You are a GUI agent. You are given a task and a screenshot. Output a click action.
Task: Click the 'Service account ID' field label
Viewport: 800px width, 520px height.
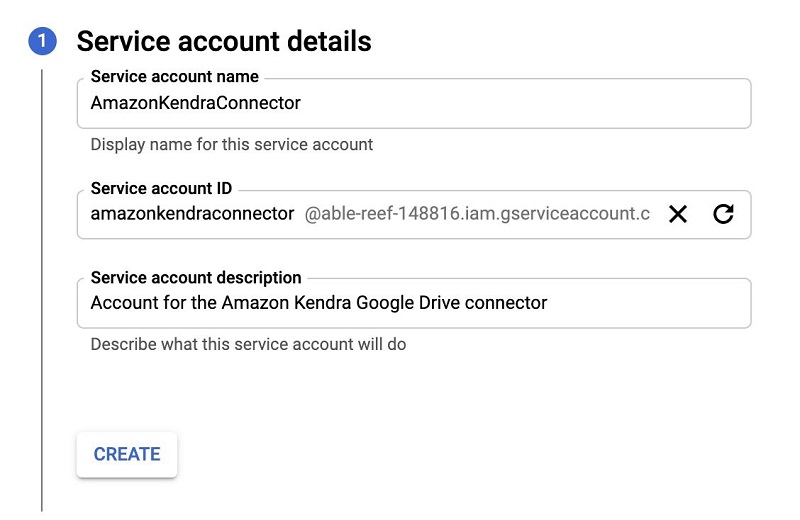coord(161,188)
